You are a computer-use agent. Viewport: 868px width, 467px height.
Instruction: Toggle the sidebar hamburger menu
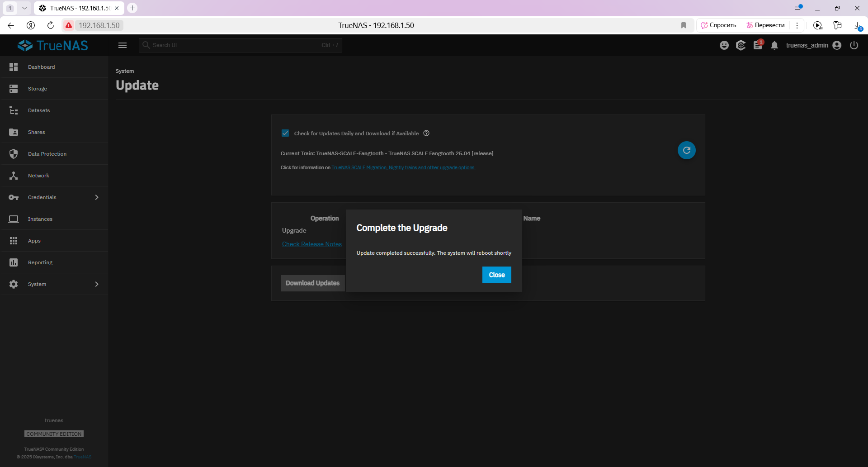(123, 45)
